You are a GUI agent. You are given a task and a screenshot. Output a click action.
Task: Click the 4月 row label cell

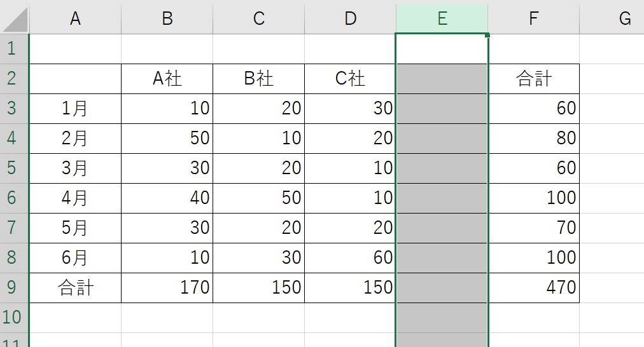[75, 198]
